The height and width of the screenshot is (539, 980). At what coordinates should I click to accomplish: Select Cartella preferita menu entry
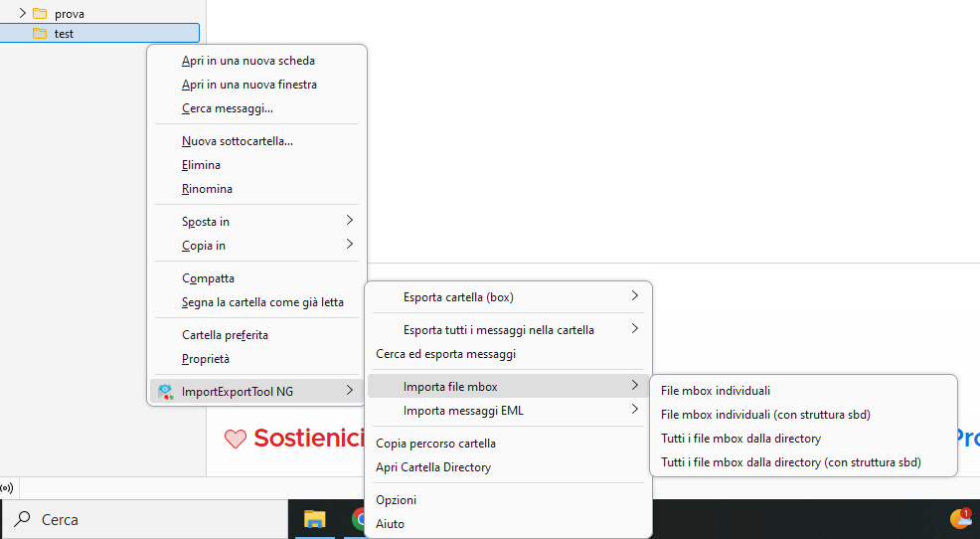pyautogui.click(x=256, y=335)
